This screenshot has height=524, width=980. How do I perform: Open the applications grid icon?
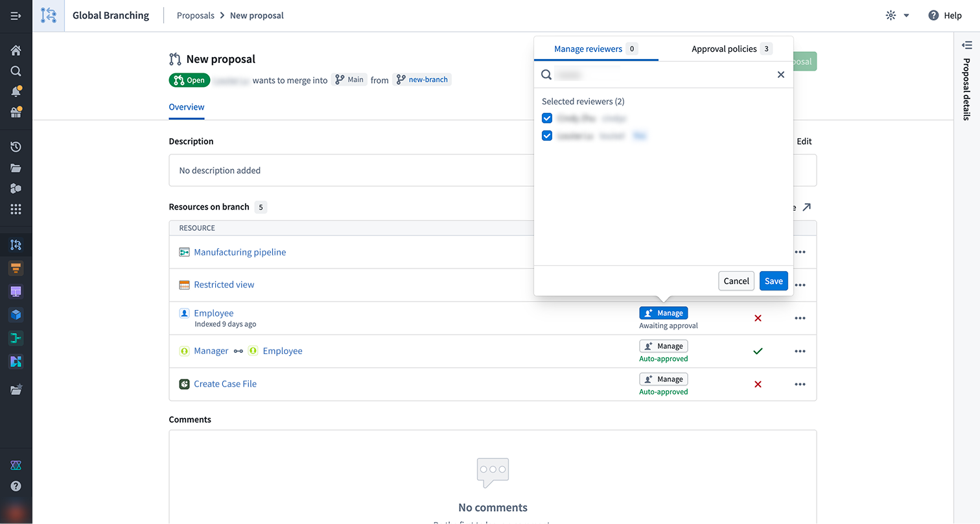click(x=16, y=209)
